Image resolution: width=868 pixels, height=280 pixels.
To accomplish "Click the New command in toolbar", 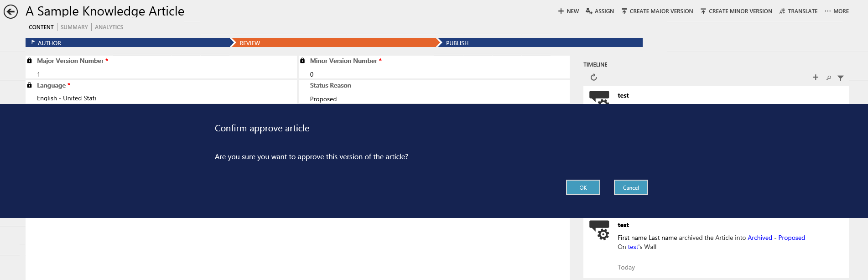I will pos(568,11).
